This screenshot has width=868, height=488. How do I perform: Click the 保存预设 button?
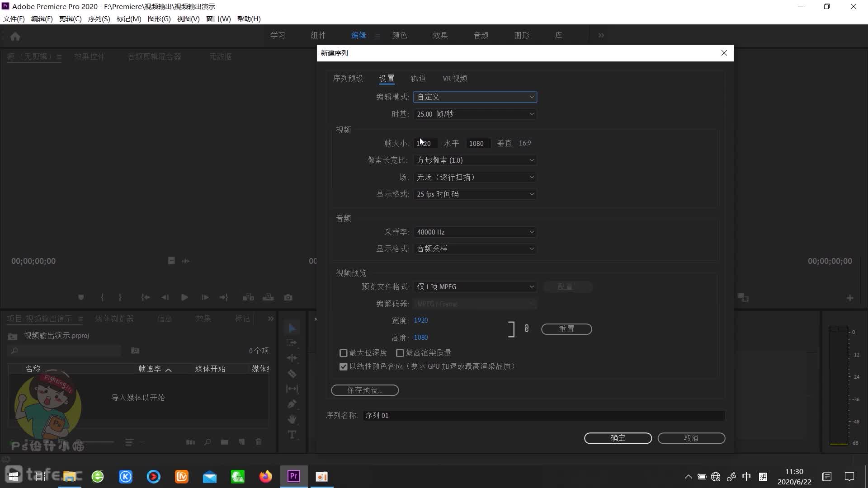click(365, 390)
